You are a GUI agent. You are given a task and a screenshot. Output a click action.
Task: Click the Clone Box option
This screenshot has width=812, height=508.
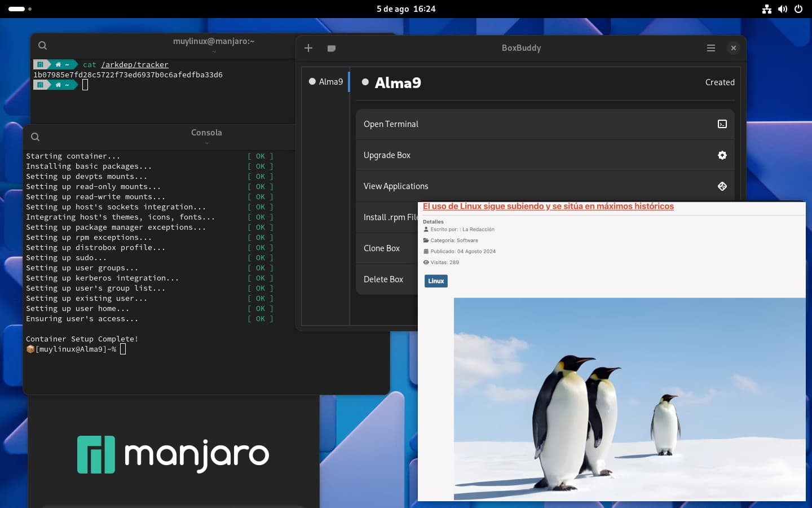click(382, 248)
